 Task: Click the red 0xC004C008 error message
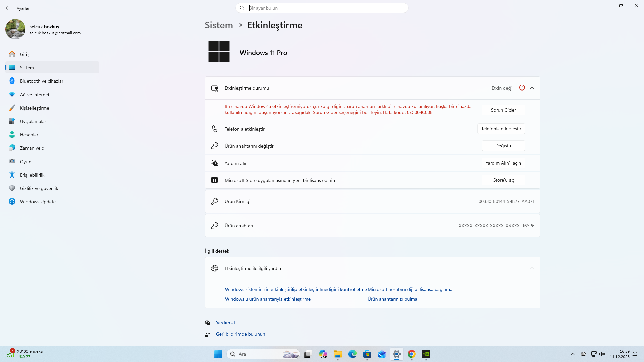click(348, 109)
